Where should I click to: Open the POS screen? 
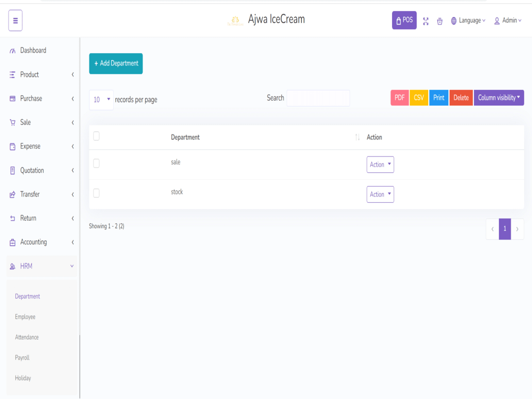point(404,20)
